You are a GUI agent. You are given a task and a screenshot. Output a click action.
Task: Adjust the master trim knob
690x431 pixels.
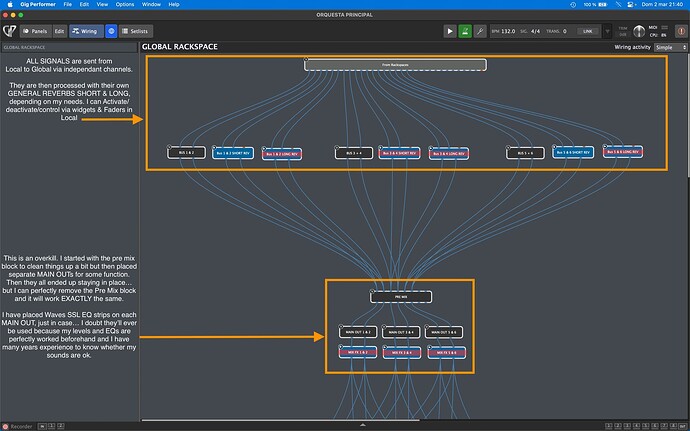tap(639, 31)
